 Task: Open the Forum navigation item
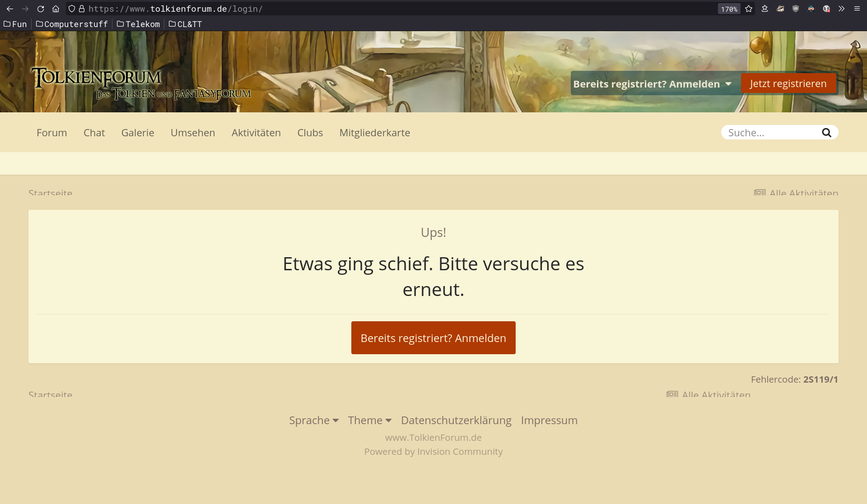click(x=52, y=133)
